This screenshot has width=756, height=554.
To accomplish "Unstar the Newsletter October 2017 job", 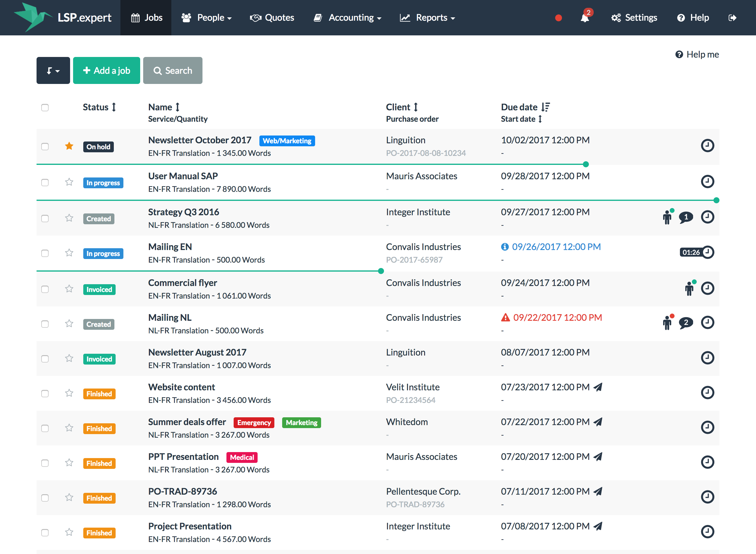I will [x=69, y=146].
